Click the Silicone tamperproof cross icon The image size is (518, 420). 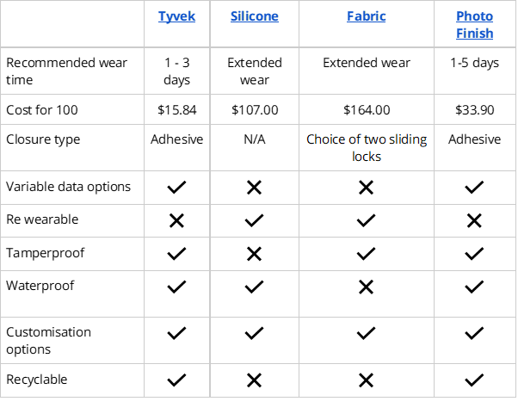click(x=255, y=254)
